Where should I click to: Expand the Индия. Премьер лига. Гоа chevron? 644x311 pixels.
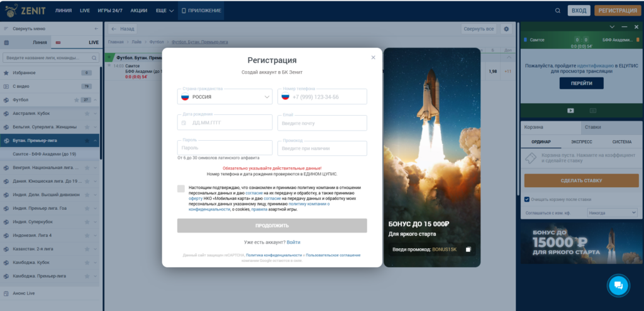(96, 208)
